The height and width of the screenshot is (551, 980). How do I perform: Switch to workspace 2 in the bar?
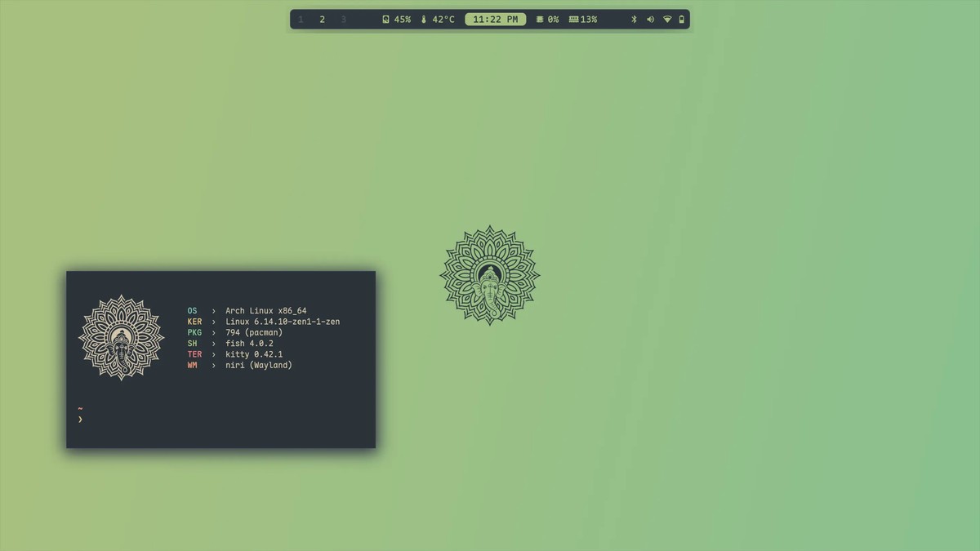(x=322, y=20)
